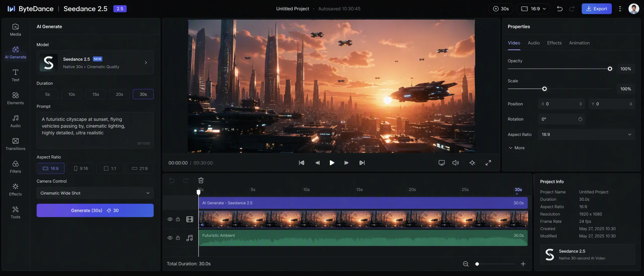Screen dimensions: 644x276
Task: Open the Elements panel
Action: (x=15, y=98)
